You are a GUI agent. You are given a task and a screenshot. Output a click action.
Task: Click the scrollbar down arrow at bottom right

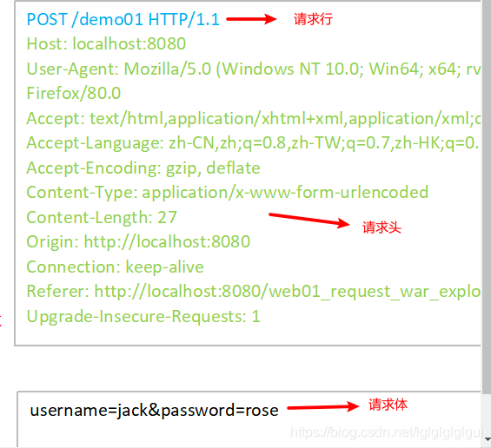coord(487,439)
